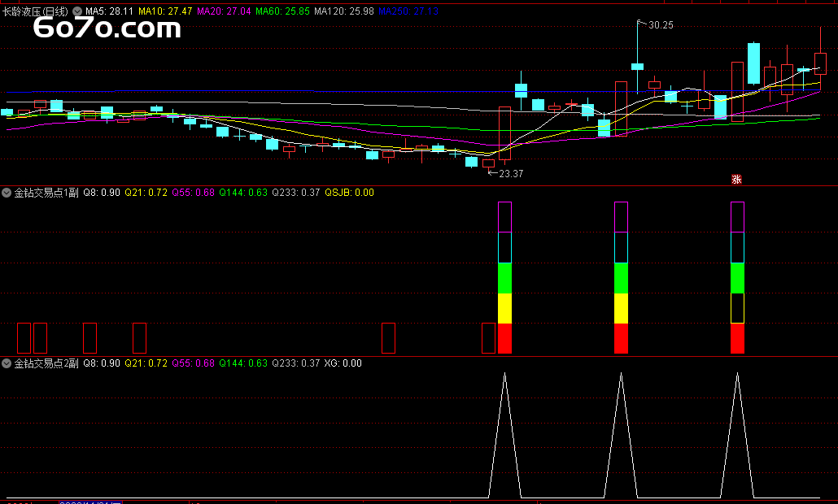The width and height of the screenshot is (838, 504).
Task: Select the last candlestick on the chart
Action: [x=820, y=63]
